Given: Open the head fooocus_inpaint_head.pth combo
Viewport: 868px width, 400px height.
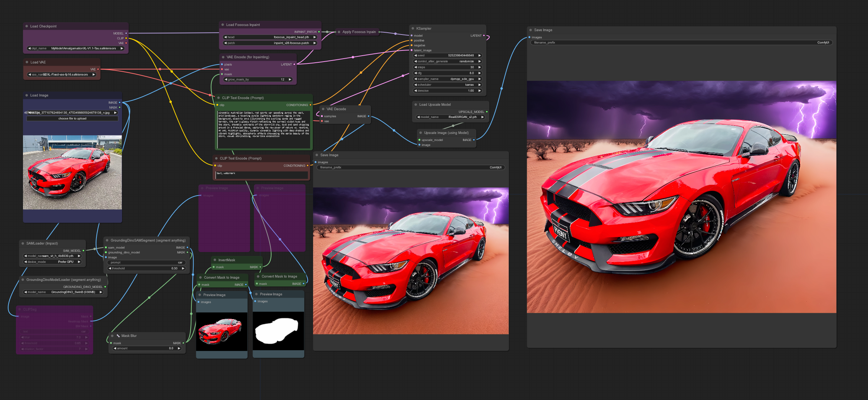Looking at the screenshot, I should (x=270, y=37).
